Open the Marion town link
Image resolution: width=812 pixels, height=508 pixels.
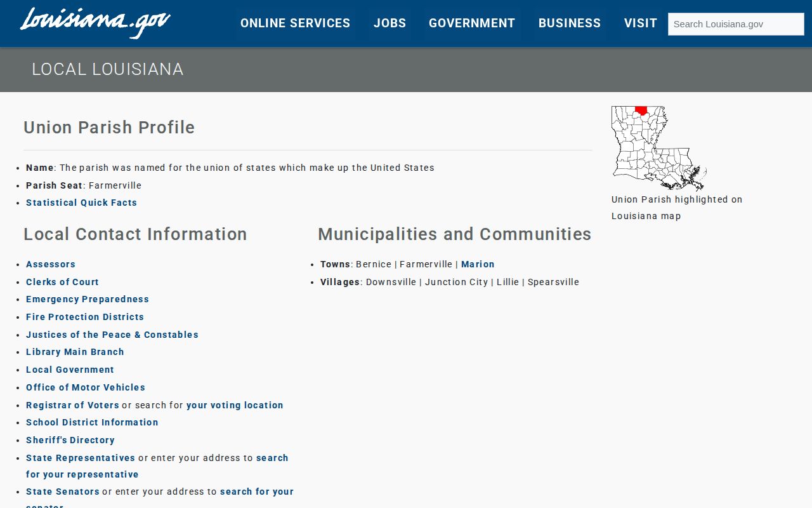tap(478, 264)
